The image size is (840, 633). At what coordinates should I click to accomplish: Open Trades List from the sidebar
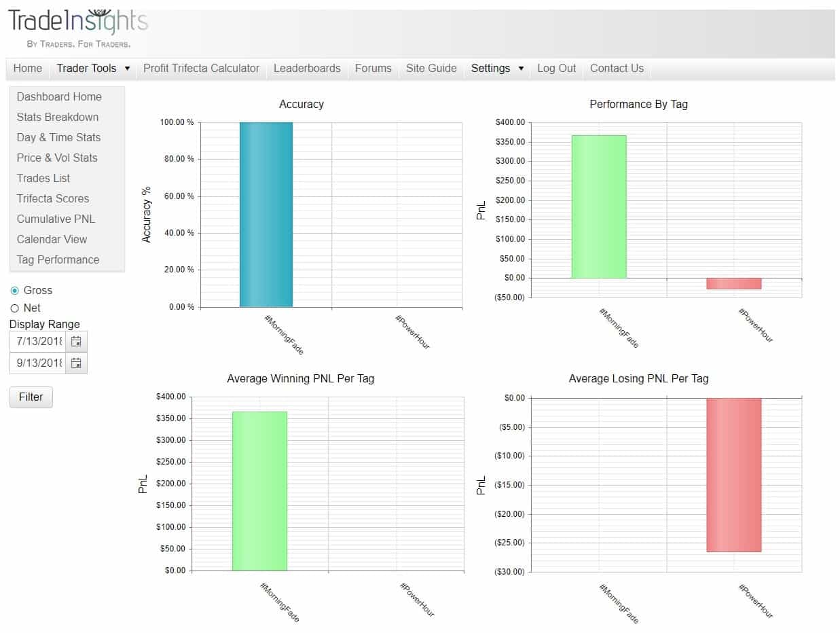[43, 178]
